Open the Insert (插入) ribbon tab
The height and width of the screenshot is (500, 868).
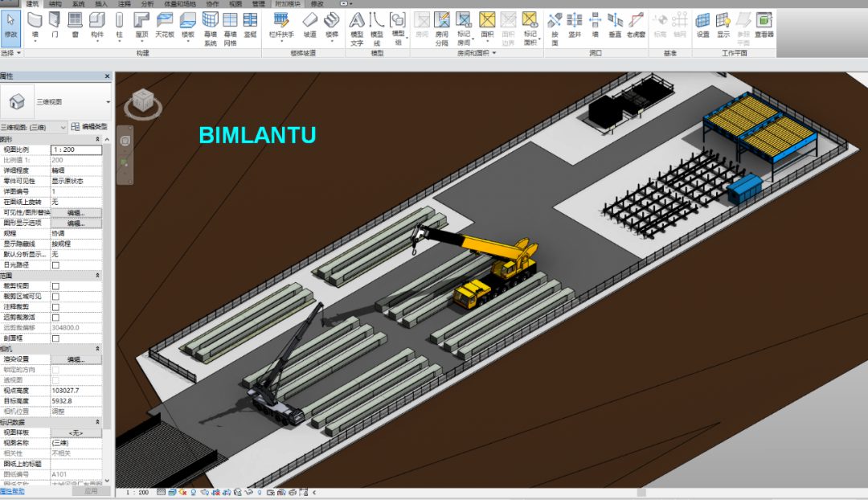tap(101, 4)
